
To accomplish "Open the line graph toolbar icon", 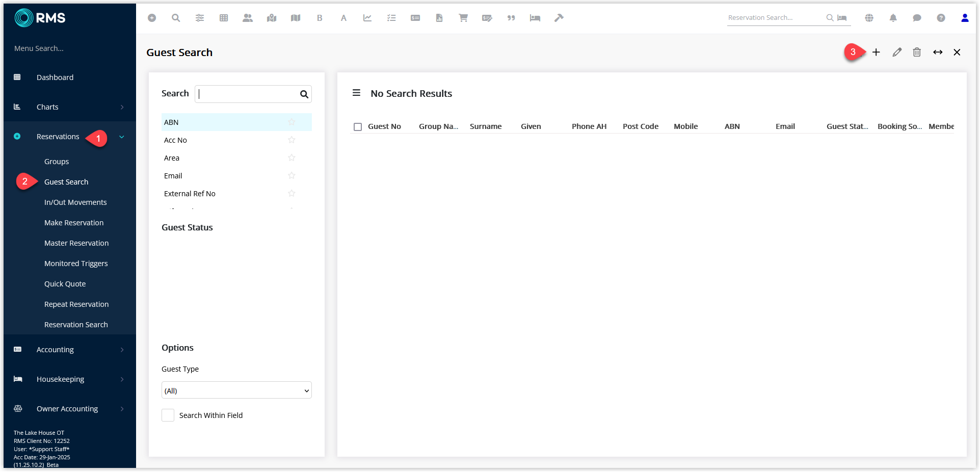I will (x=367, y=18).
